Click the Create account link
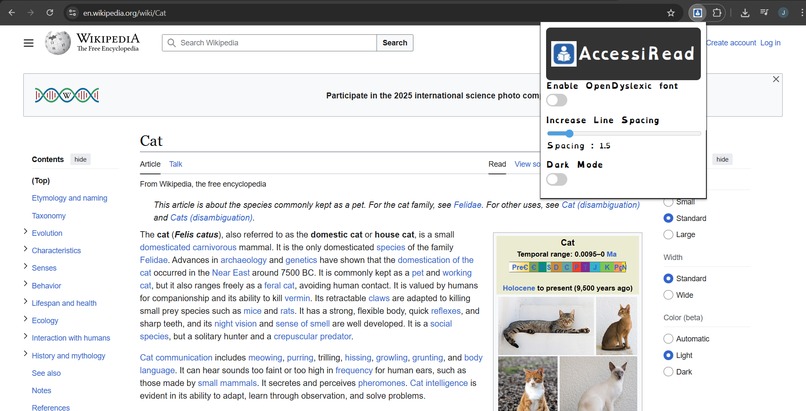 click(730, 43)
